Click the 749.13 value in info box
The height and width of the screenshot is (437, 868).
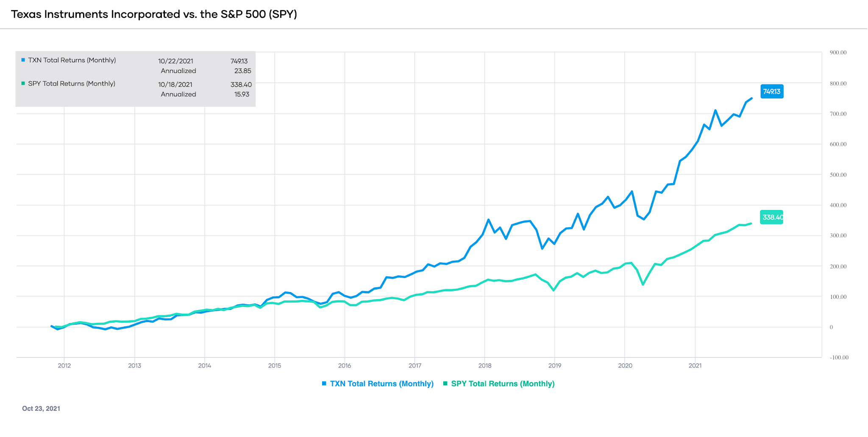click(239, 61)
